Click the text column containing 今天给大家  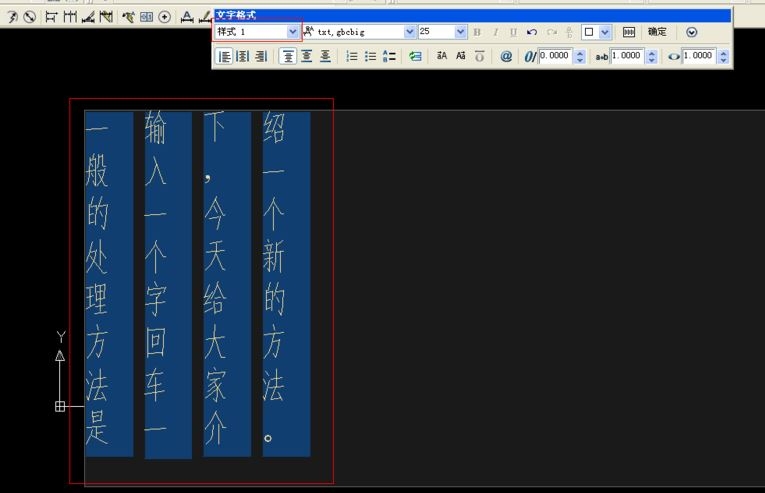point(227,284)
